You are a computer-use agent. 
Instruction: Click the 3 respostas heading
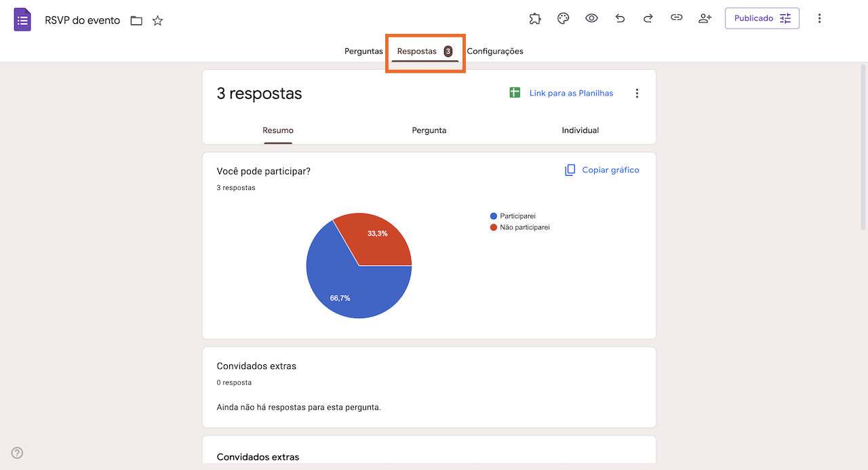pyautogui.click(x=259, y=94)
